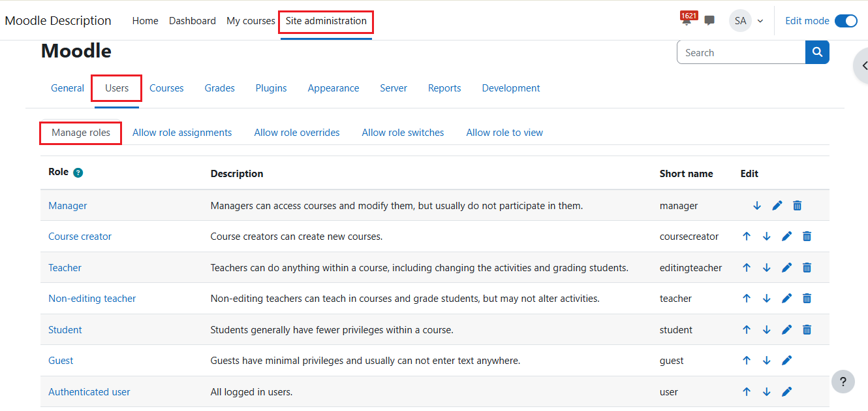This screenshot has height=411, width=868.
Task: Open the Course creator role link
Action: [80, 237]
